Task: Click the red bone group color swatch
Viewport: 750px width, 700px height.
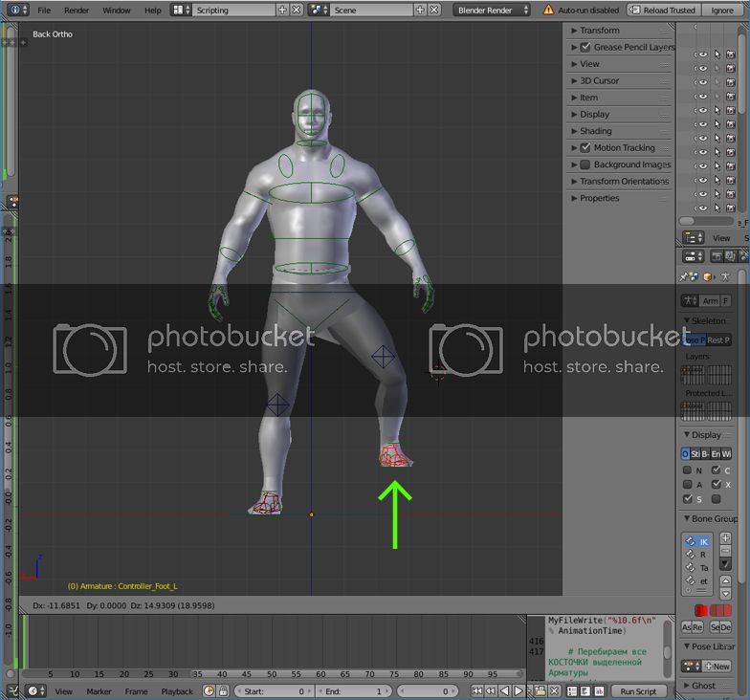Action: pyautogui.click(x=702, y=610)
